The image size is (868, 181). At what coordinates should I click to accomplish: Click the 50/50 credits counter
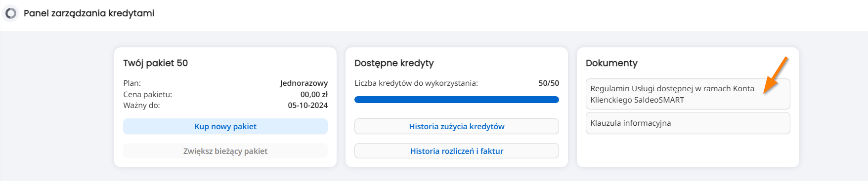coord(549,83)
